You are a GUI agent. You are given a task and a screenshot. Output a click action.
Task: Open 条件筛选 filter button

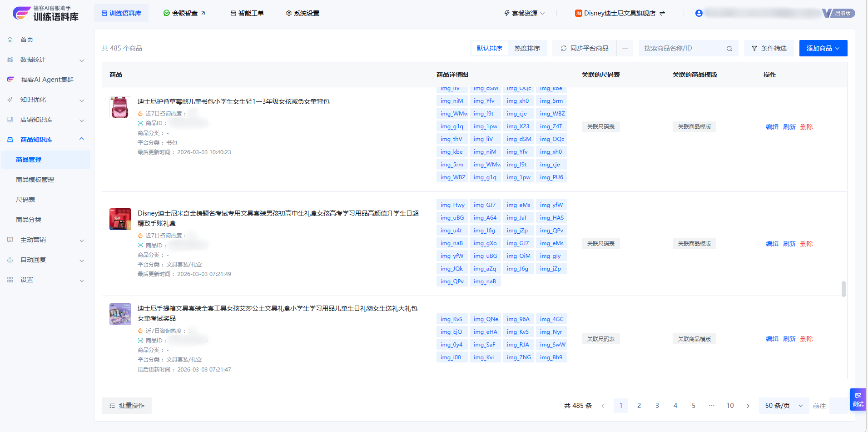tap(769, 48)
